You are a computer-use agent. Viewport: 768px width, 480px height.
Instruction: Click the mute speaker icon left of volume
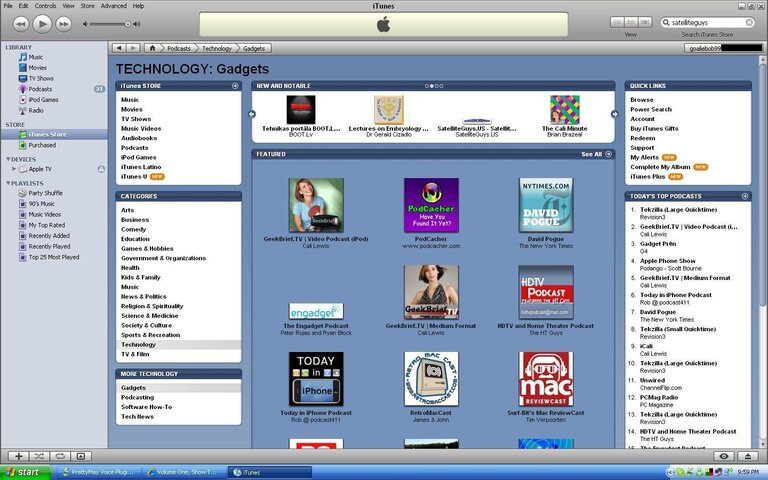point(85,24)
